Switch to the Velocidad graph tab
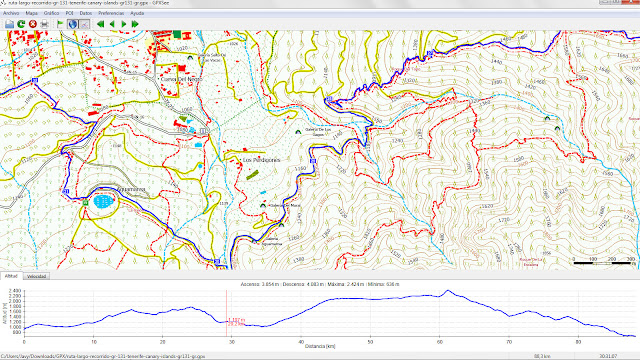The image size is (640, 360). [36, 276]
